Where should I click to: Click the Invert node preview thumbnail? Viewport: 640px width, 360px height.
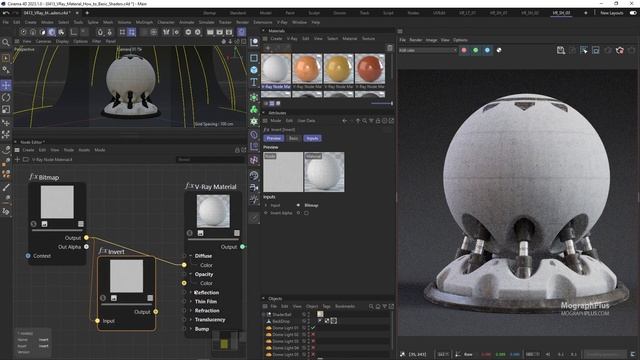127,276
